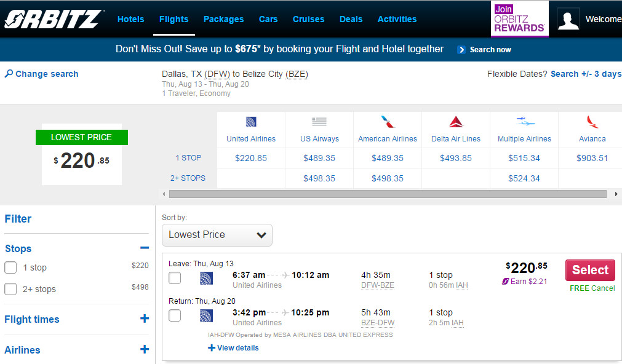Viewport: 622px width, 364px height.
Task: Click the arrow icon beside Search now
Action: 461,50
